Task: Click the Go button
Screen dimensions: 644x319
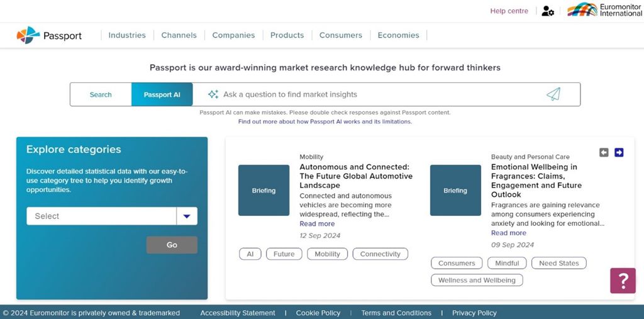Action: click(172, 245)
